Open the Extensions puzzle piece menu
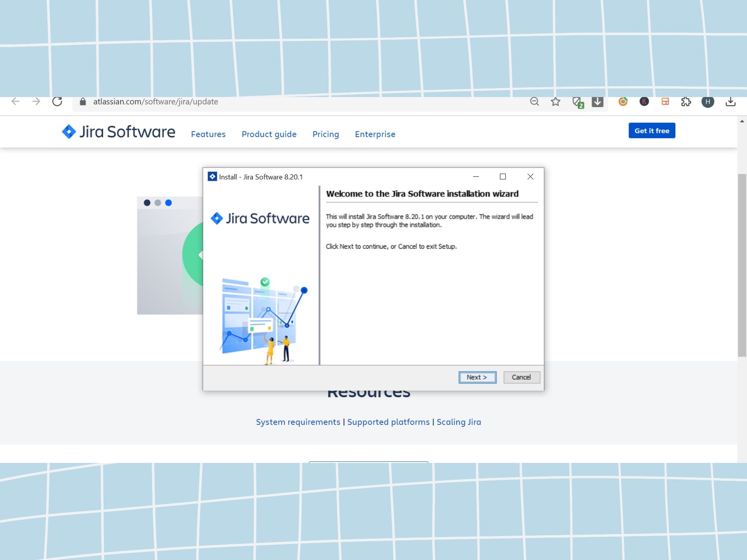 (686, 102)
